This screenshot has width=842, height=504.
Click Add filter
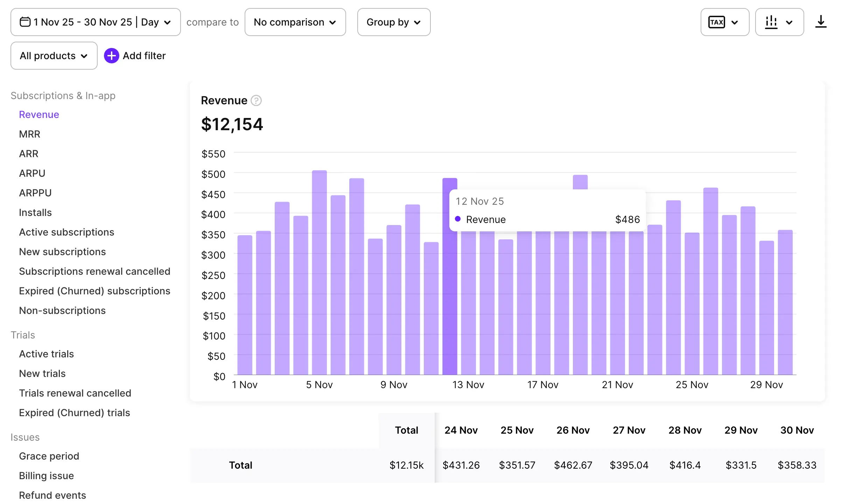point(144,55)
